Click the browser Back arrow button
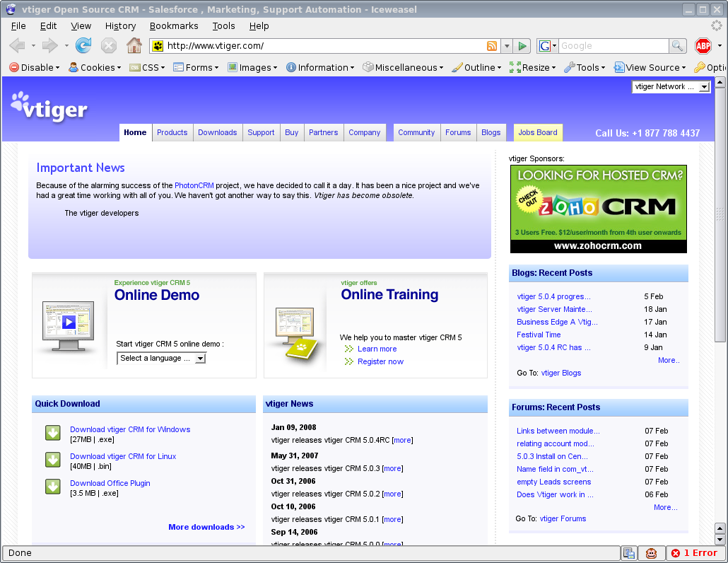 point(17,45)
